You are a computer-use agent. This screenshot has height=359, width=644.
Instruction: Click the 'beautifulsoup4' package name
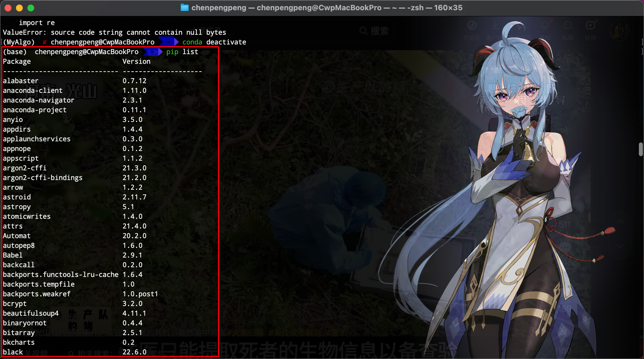tap(31, 313)
